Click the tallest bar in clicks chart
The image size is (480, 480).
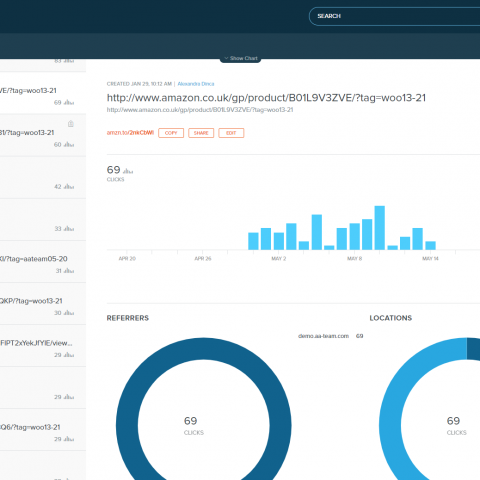380,228
